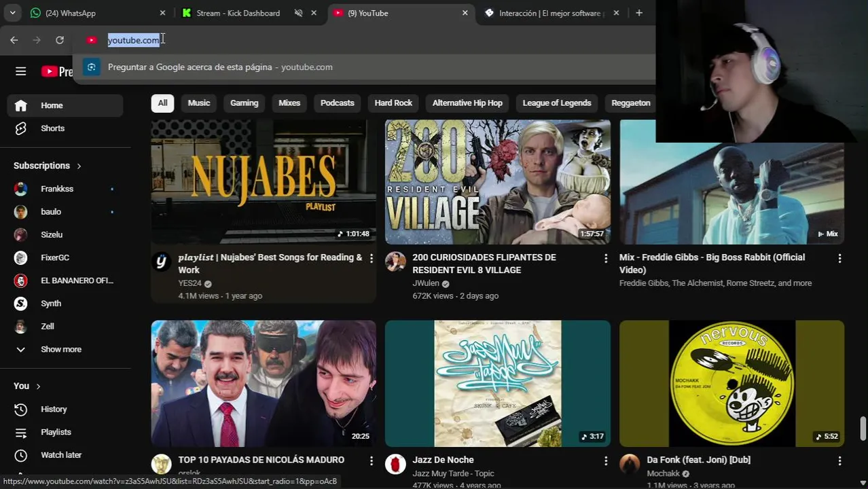Image resolution: width=868 pixels, height=489 pixels.
Task: Open EL BANANERO channel avatar in subscriptions
Action: (21, 280)
